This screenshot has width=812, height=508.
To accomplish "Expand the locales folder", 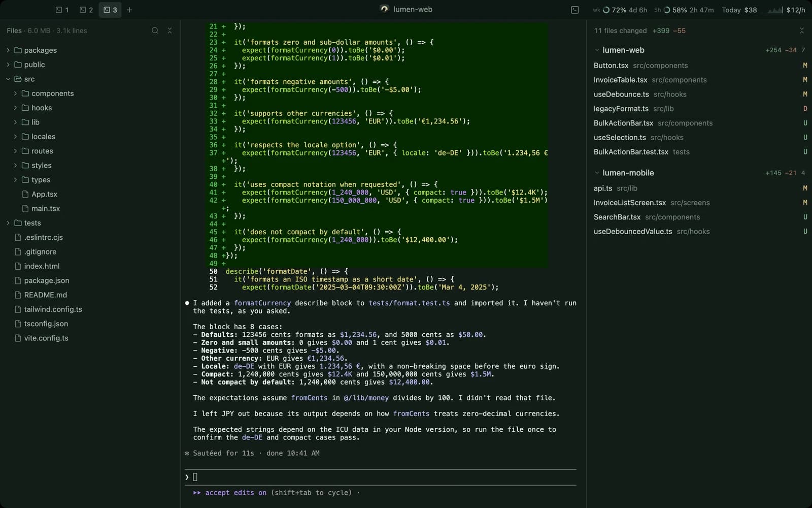I will coord(90,137).
